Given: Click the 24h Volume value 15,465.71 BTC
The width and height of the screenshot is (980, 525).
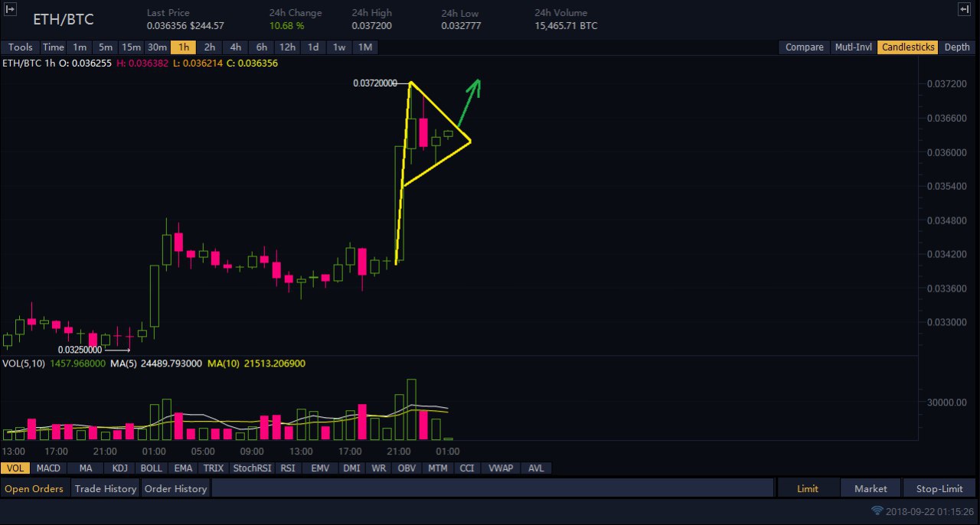Looking at the screenshot, I should coord(566,26).
